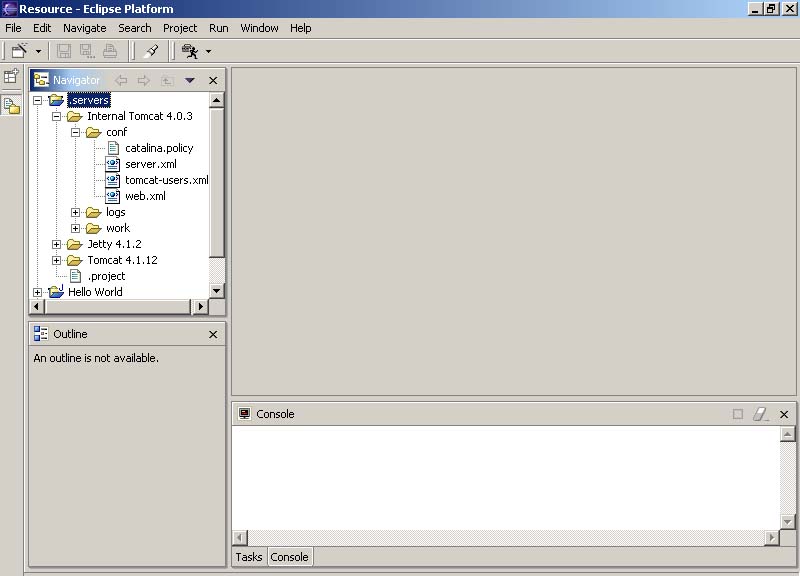Click the Navigator Back arrow icon

(x=121, y=80)
